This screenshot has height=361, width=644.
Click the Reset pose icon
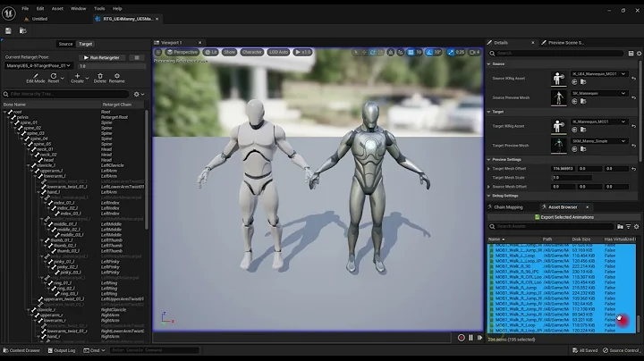pyautogui.click(x=54, y=76)
